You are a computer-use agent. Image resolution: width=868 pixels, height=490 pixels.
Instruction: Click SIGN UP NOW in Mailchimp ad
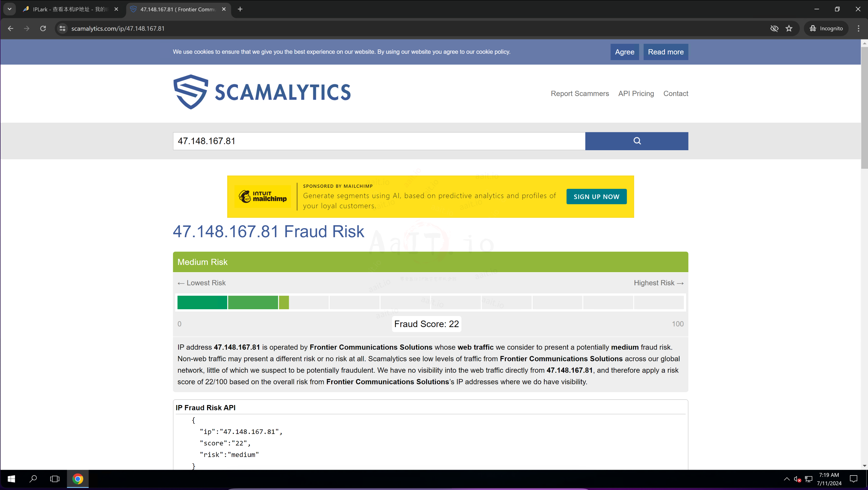[x=596, y=197]
